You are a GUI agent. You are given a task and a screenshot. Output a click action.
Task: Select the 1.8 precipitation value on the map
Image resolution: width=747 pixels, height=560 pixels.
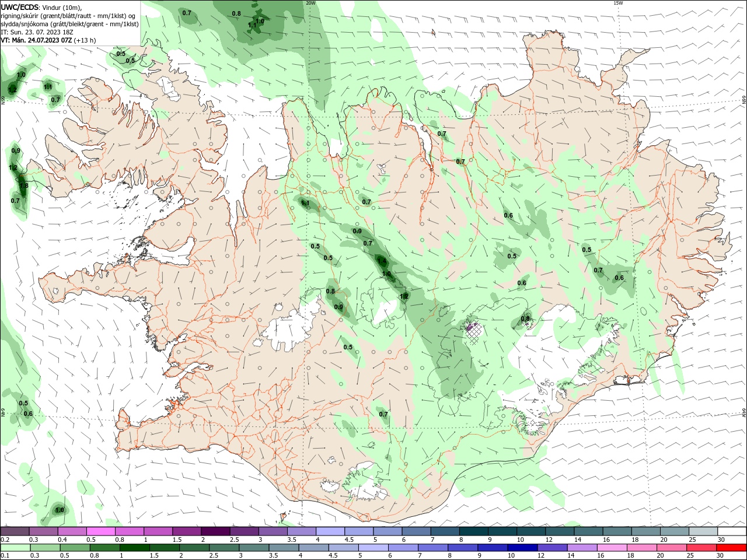pos(24,186)
